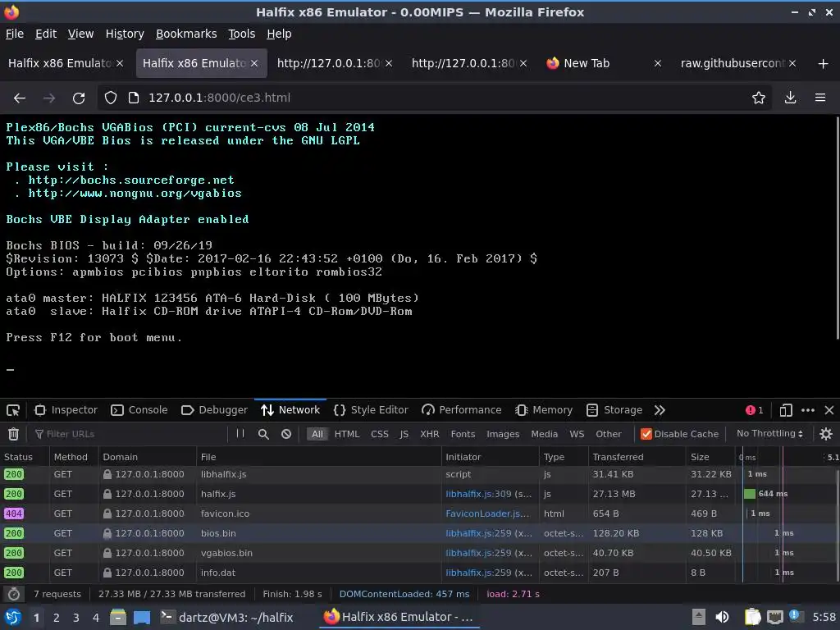Pause network log recording

click(240, 434)
